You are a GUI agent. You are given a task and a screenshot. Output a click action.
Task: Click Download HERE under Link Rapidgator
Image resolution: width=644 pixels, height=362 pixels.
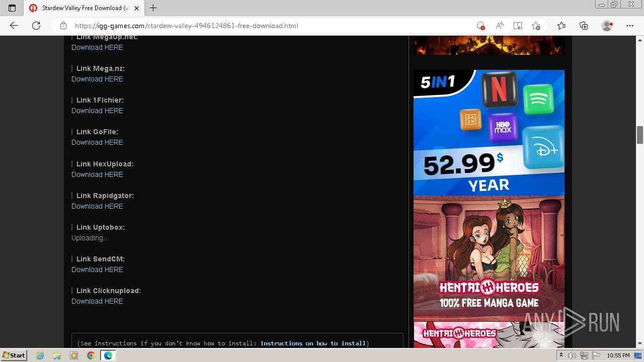(x=97, y=206)
